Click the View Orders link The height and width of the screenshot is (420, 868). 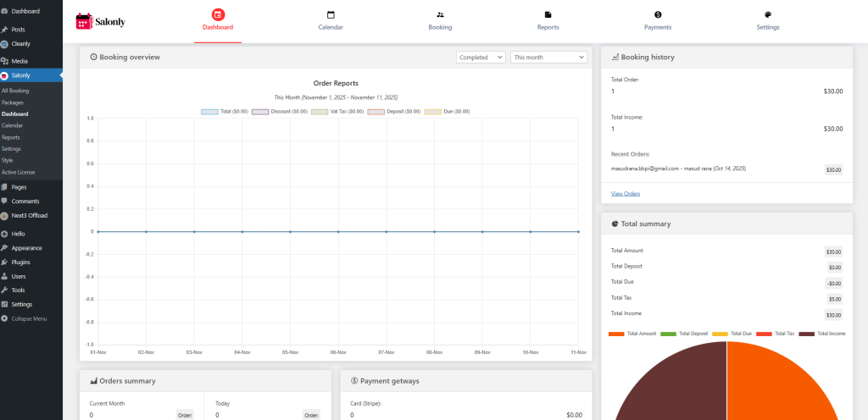click(x=626, y=194)
